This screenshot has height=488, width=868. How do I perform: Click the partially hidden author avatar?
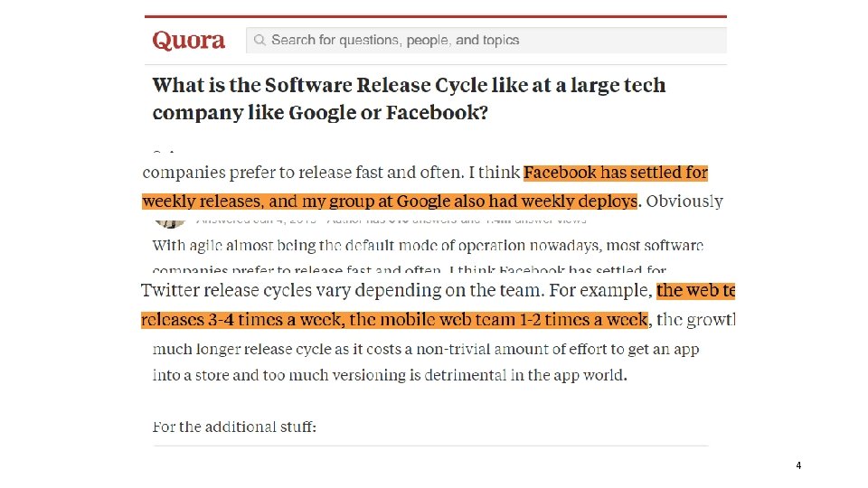click(169, 221)
